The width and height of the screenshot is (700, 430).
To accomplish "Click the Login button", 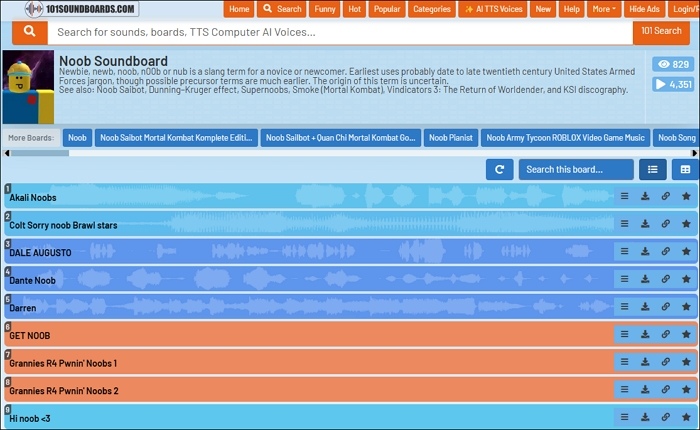I will point(684,9).
